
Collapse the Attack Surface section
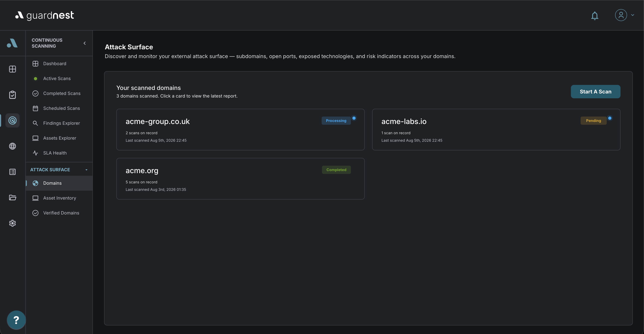coord(87,170)
